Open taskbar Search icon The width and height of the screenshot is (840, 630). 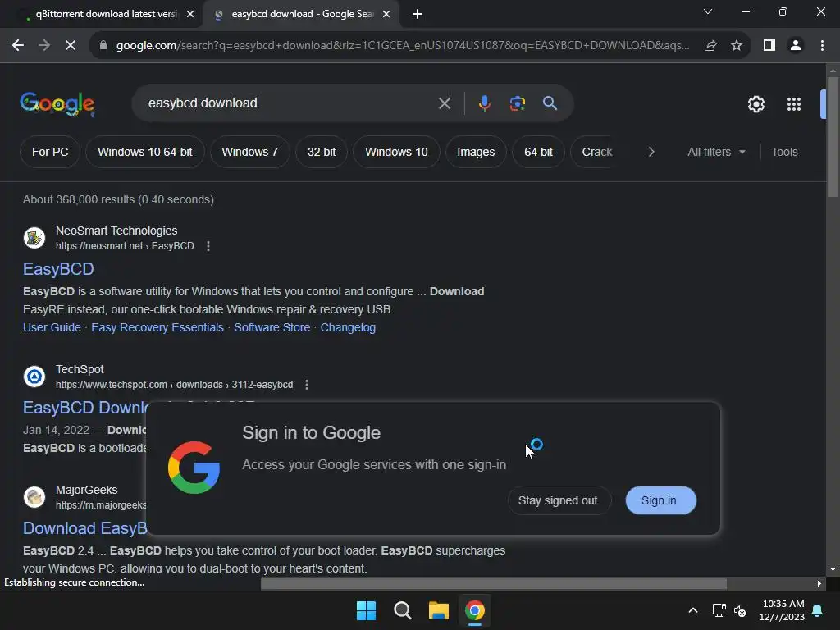point(402,610)
